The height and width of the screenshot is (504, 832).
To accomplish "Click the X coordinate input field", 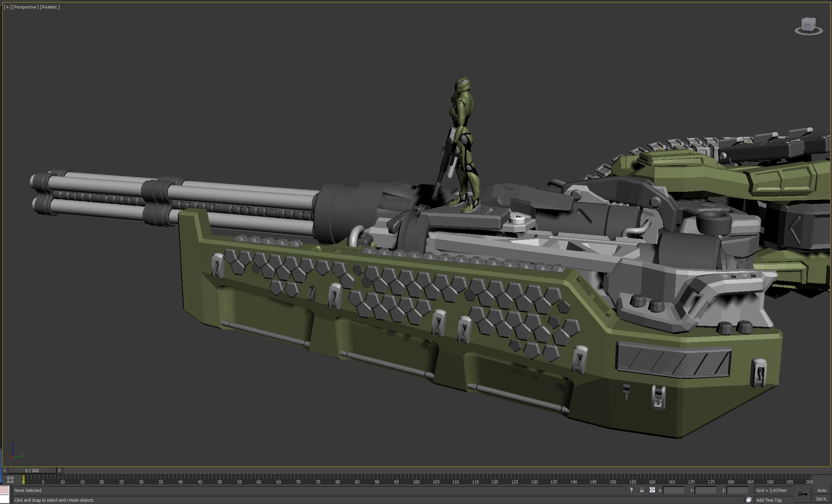I will tap(674, 490).
